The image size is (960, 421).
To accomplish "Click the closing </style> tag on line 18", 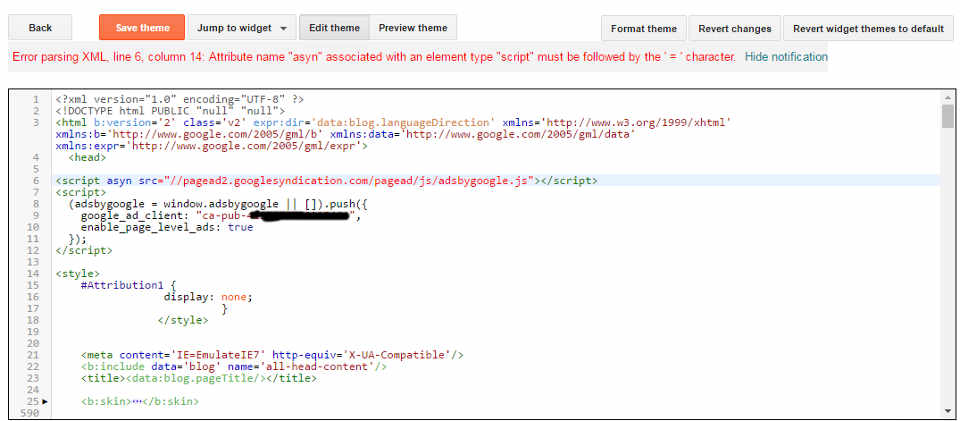I will click(x=182, y=320).
